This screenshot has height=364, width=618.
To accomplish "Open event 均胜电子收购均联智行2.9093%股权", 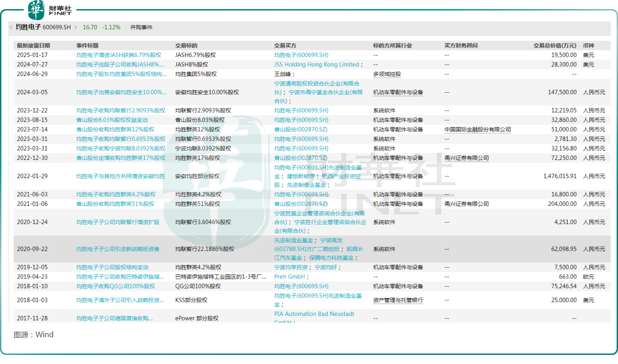I will 121,110.
